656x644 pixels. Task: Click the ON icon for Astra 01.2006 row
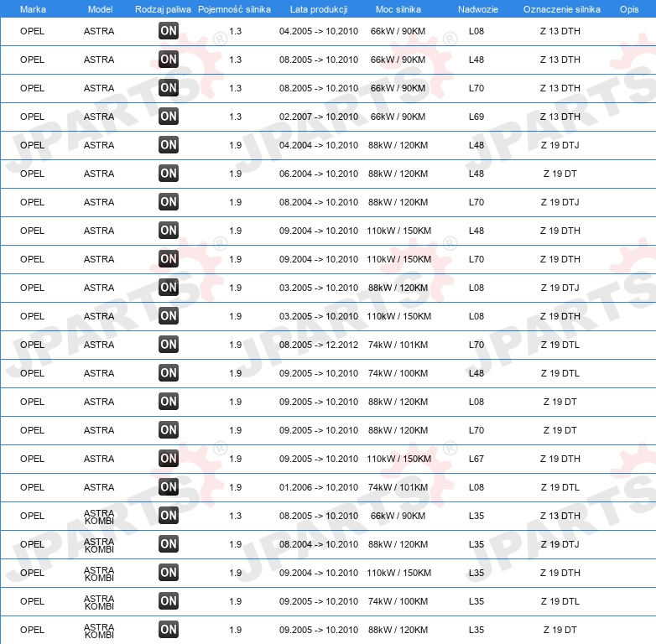tap(169, 486)
